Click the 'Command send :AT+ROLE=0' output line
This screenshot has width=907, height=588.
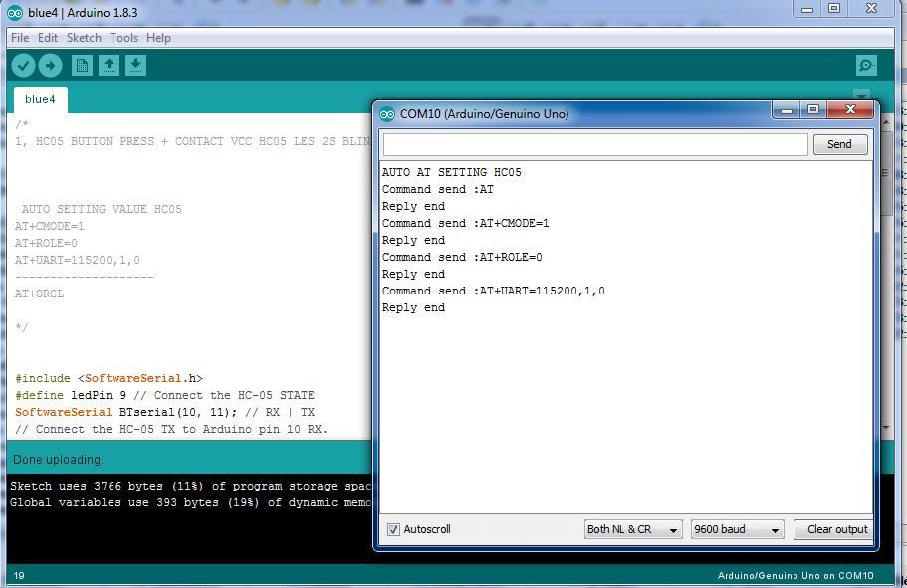pyautogui.click(x=462, y=258)
